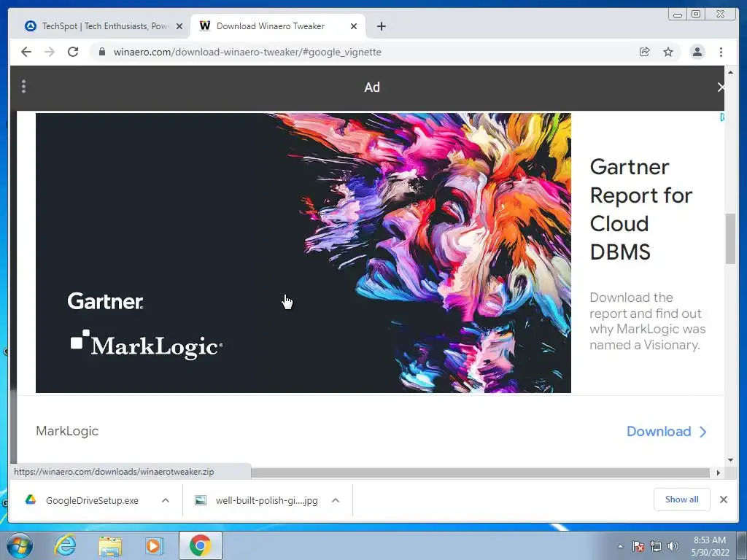Screen dimensions: 747x560
Task: Open Windows Explorer from the taskbar
Action: (110, 545)
